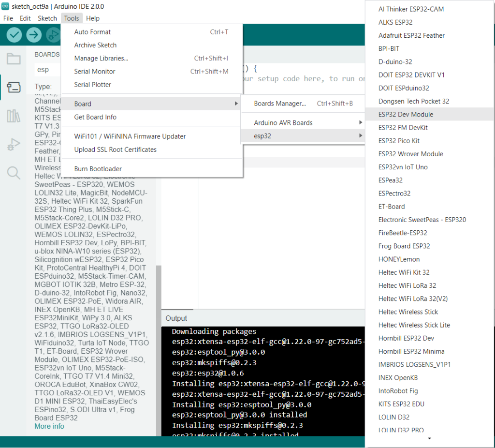This screenshot has height=448, width=495.
Task: Open the Edit menu
Action: click(x=25, y=18)
